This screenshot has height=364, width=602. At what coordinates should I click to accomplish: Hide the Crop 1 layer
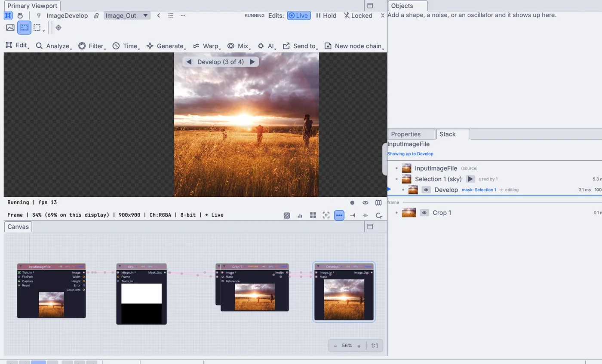point(424,213)
